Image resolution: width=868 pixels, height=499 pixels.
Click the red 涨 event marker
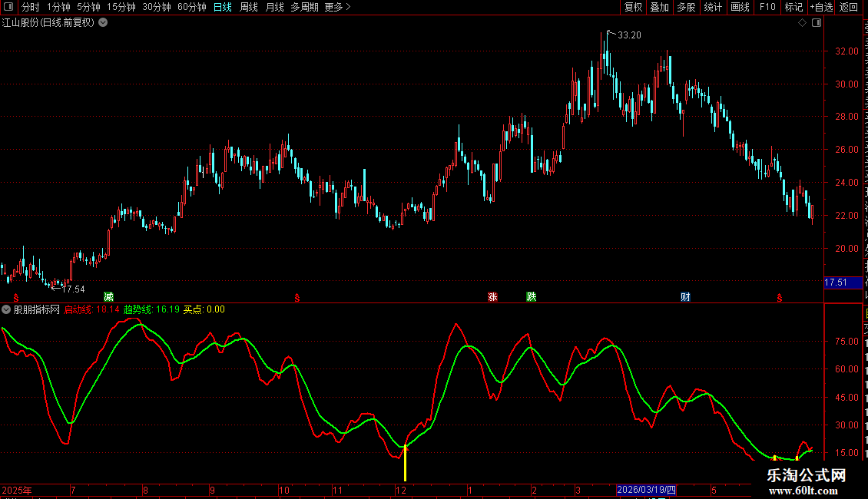point(492,297)
